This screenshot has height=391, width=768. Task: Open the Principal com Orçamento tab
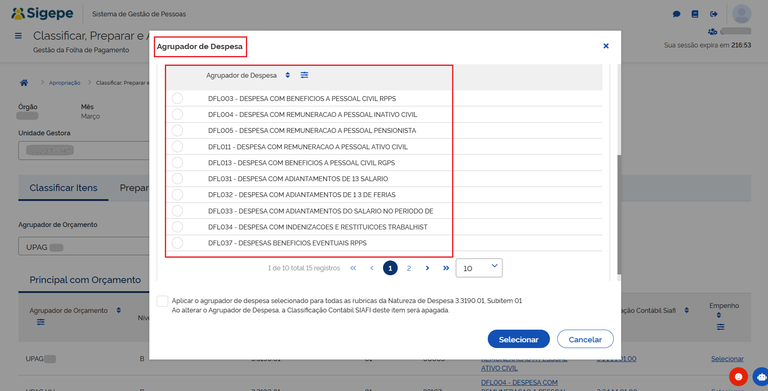click(85, 280)
